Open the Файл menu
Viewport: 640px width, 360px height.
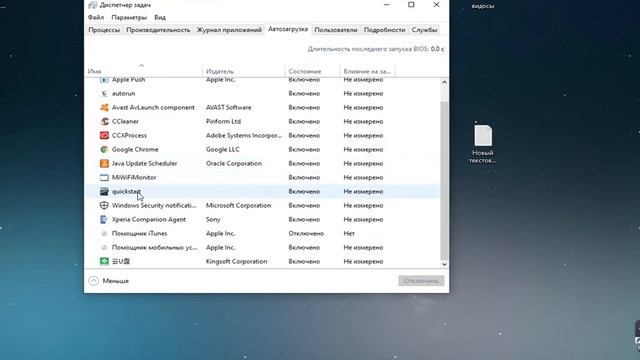96,18
